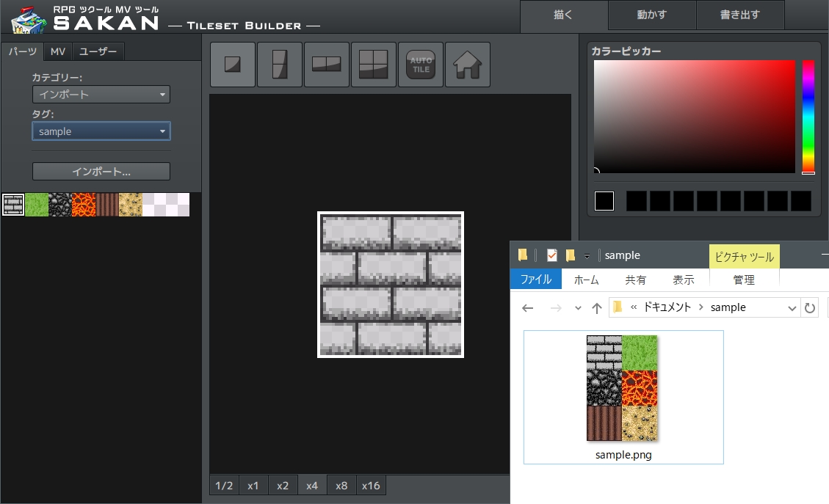Image resolution: width=829 pixels, height=504 pixels.
Task: Expand the Explorer address path dropdown
Action: coord(792,308)
